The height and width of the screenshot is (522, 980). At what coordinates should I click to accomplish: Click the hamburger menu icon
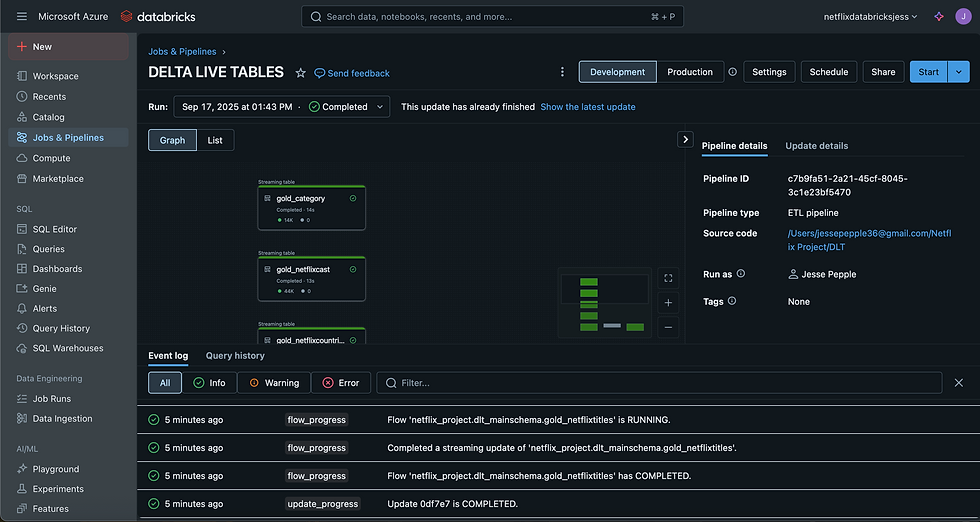coord(21,16)
